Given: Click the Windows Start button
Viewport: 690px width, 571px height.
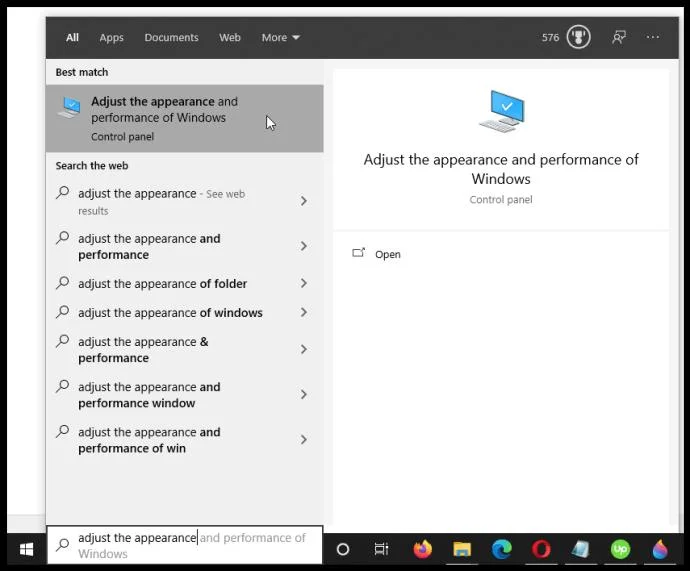Looking at the screenshot, I should (26, 549).
